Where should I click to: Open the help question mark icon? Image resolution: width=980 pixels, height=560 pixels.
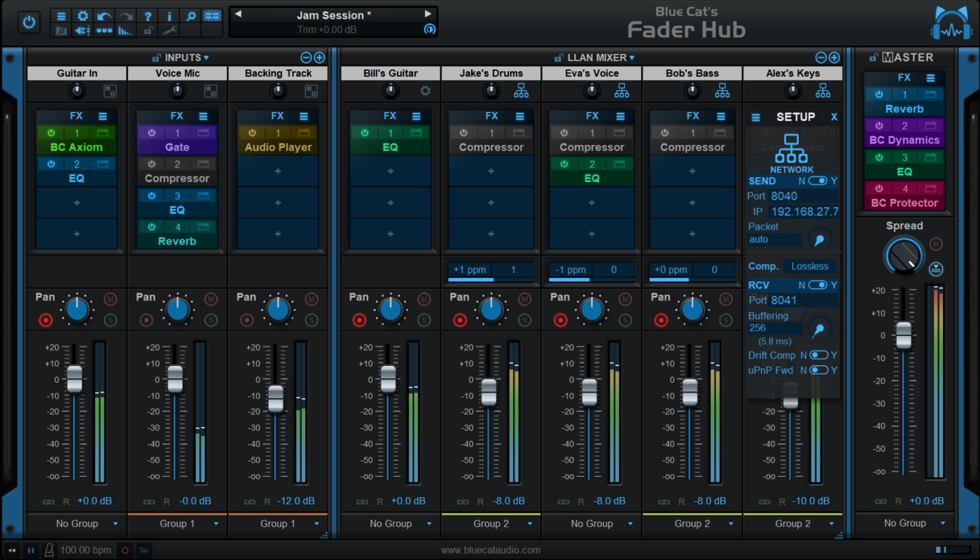point(148,16)
